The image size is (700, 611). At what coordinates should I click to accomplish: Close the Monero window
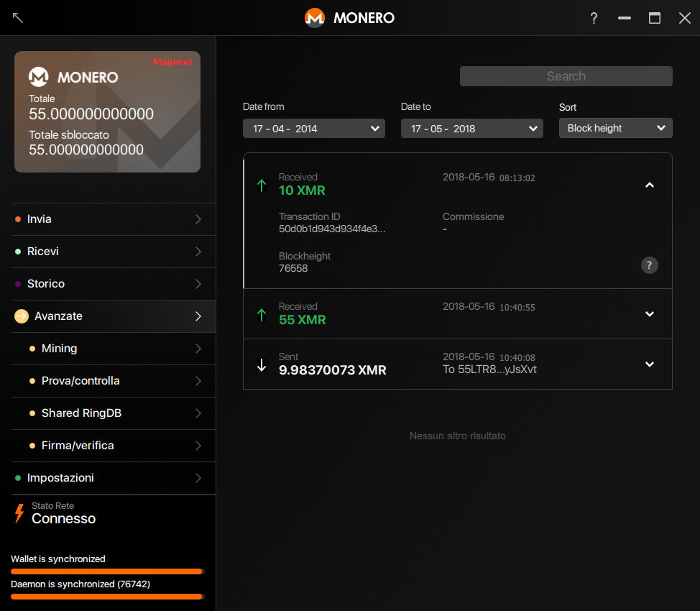pyautogui.click(x=685, y=18)
